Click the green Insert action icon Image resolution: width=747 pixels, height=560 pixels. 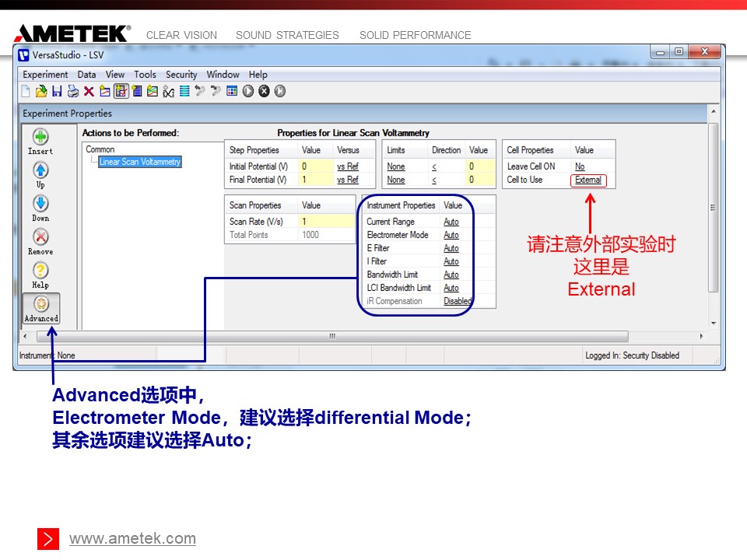pyautogui.click(x=40, y=137)
